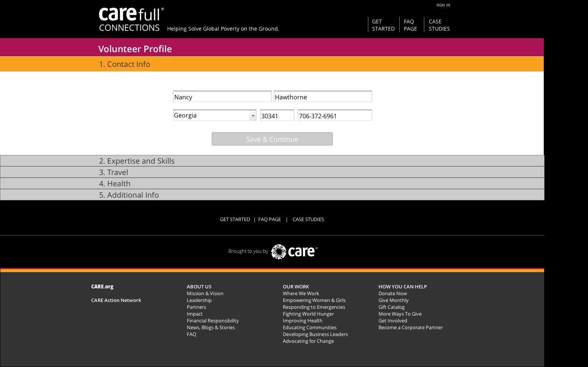The height and width of the screenshot is (367, 588).
Task: Click the Where We Work link
Action: (x=301, y=293)
